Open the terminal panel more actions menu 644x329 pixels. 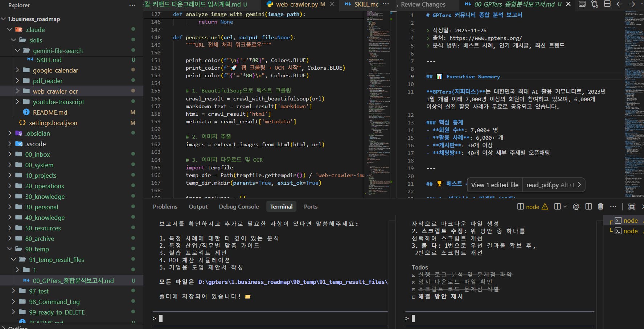click(x=613, y=207)
